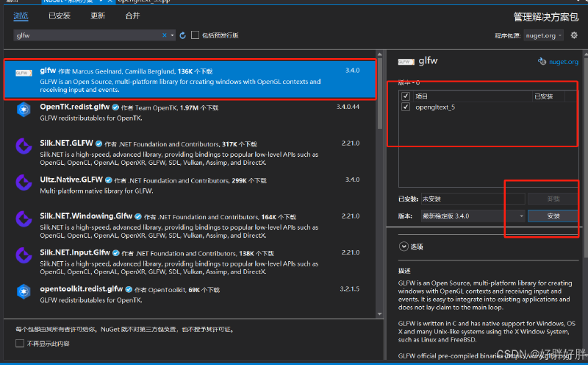Click the opentoolkit.redist.glfw package icon
The height and width of the screenshot is (365, 588).
pos(24,291)
